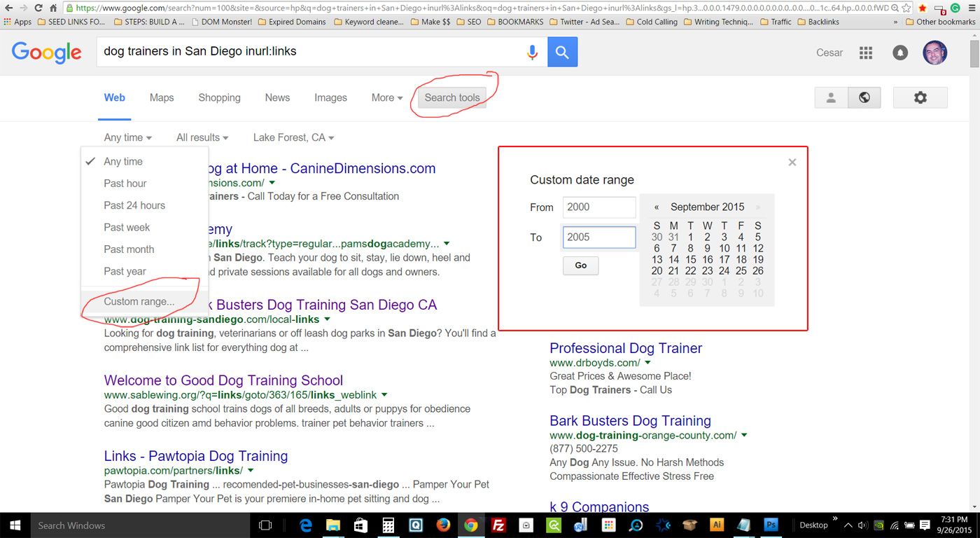980x538 pixels.
Task: Click the From date input field
Action: [599, 207]
